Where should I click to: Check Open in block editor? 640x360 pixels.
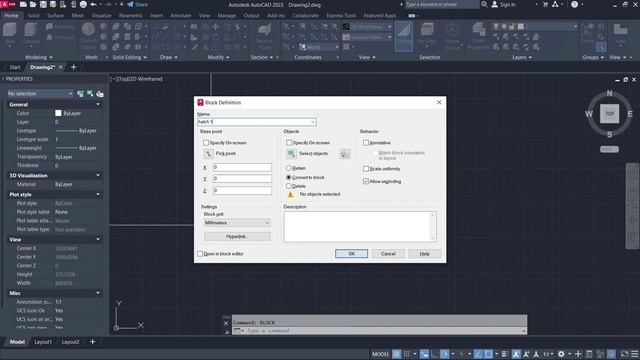pyautogui.click(x=200, y=254)
